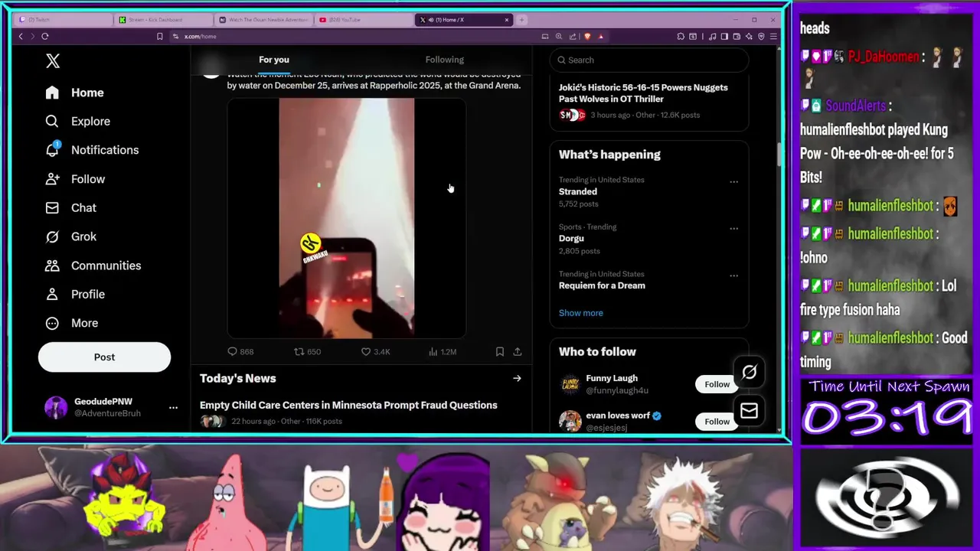Open Communities from the sidebar
The height and width of the screenshot is (551, 980).
[x=93, y=266]
